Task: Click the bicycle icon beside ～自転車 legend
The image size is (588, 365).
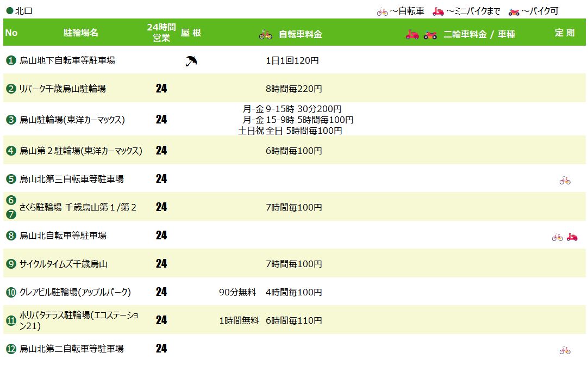Action: pyautogui.click(x=382, y=11)
